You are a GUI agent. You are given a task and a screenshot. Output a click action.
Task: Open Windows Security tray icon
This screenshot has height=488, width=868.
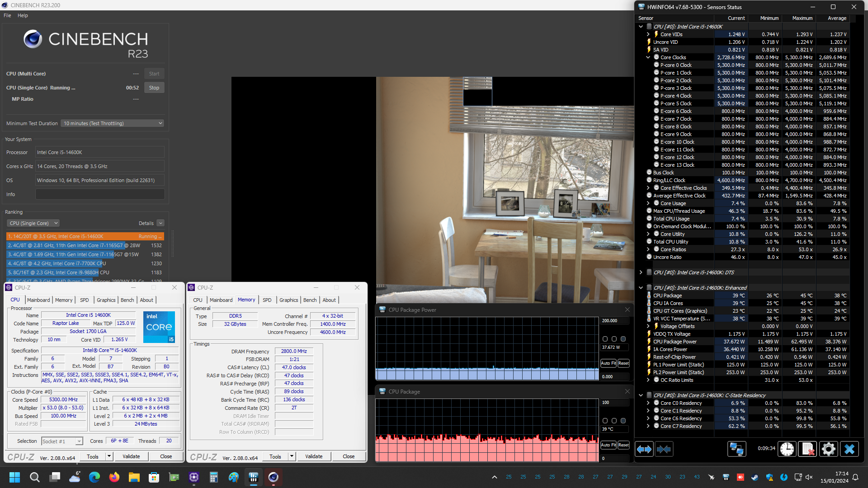pyautogui.click(x=769, y=477)
